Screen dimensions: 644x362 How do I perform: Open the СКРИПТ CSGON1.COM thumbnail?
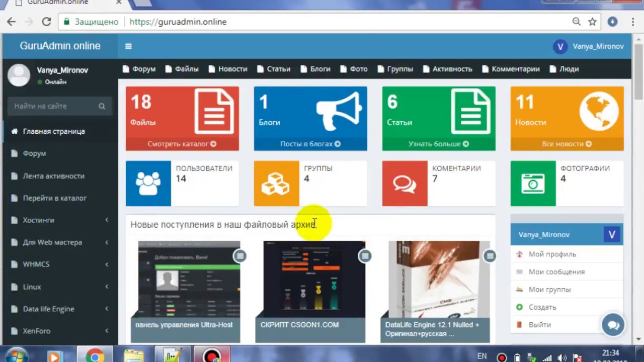pos(310,292)
